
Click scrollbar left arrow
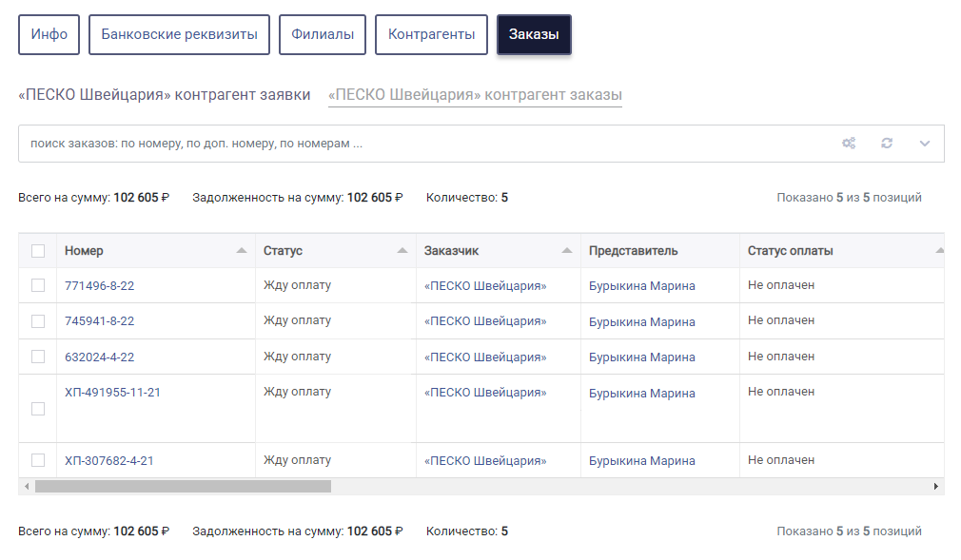coord(27,487)
